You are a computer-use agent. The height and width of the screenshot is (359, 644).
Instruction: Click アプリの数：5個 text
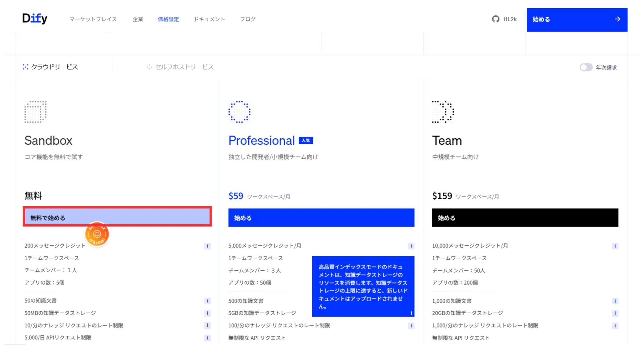44,283
